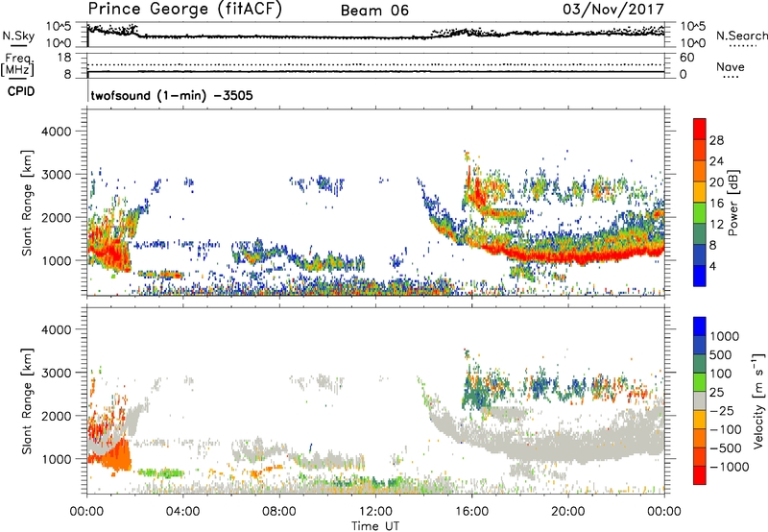The width and height of the screenshot is (768, 532).
Task: Click the '4' power scale value
Action: pyautogui.click(x=712, y=266)
